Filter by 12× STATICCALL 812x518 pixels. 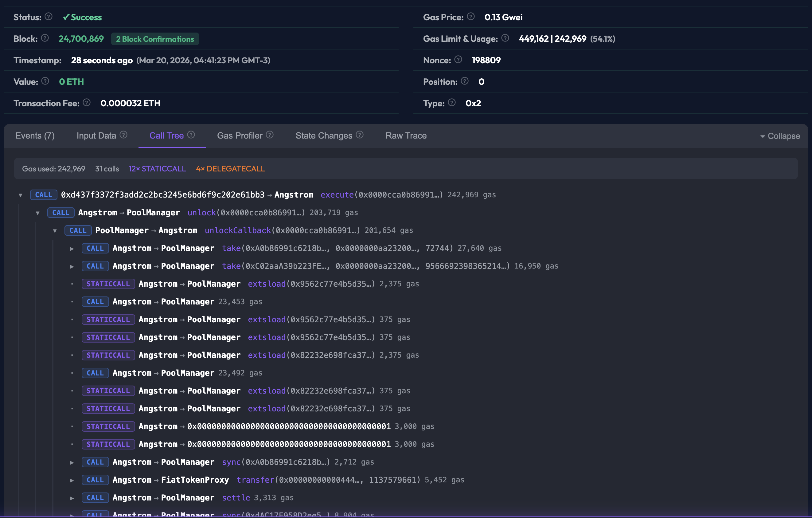pos(158,169)
